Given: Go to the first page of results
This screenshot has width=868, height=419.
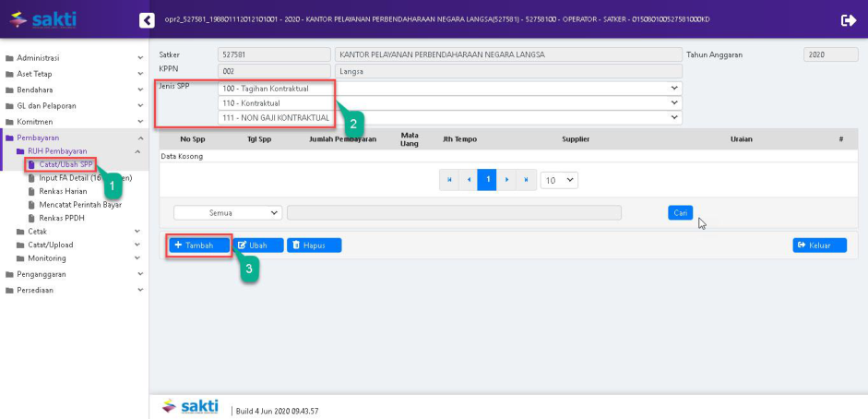Looking at the screenshot, I should click(x=449, y=180).
